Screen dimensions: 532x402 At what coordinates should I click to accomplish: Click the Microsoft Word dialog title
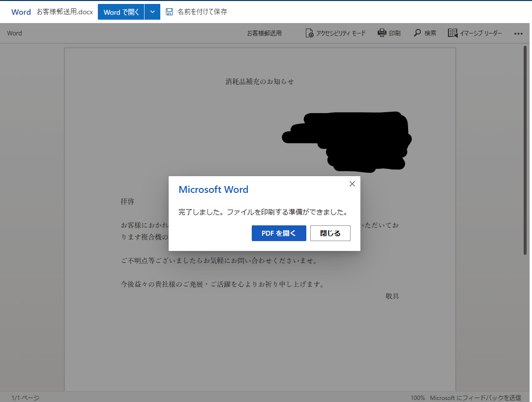[213, 189]
